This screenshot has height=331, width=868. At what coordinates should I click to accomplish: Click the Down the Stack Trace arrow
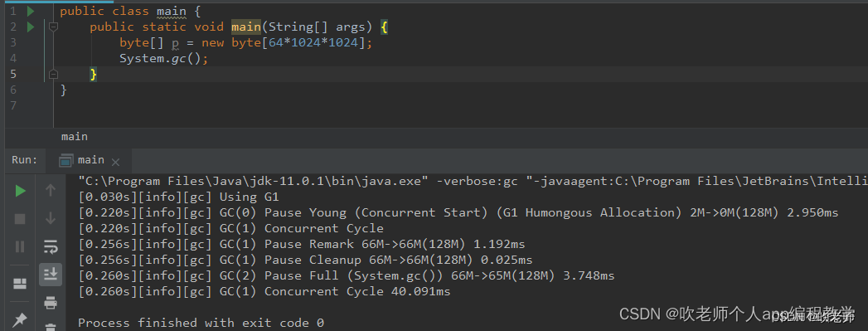(x=51, y=219)
